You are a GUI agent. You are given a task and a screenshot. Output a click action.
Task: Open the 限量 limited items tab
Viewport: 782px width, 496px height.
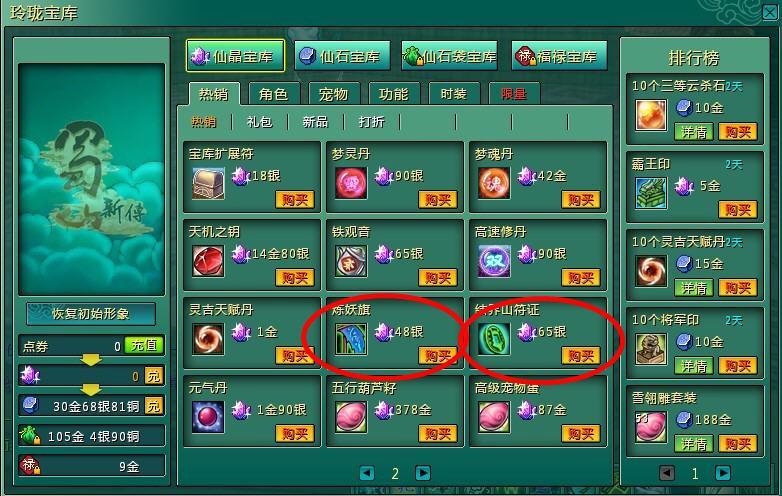tap(514, 94)
